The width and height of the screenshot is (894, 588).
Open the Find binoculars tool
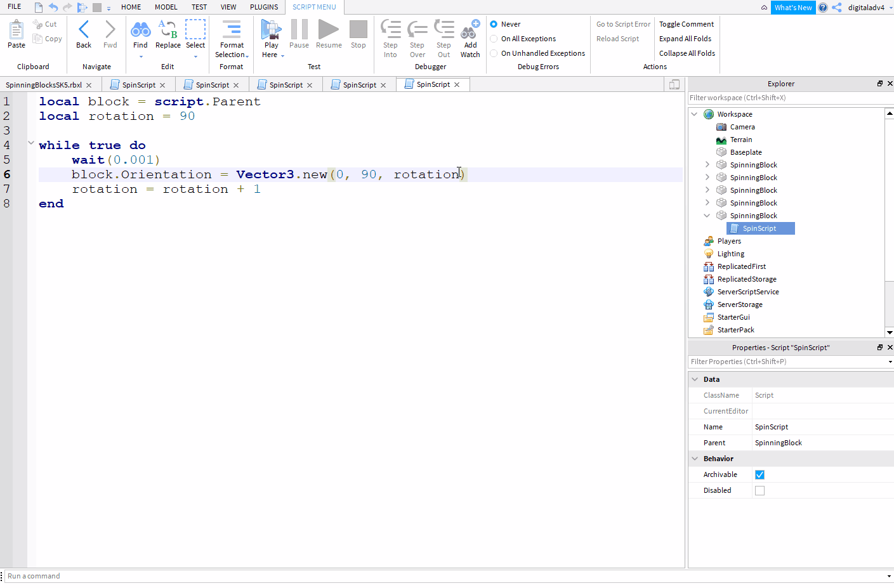pyautogui.click(x=140, y=29)
